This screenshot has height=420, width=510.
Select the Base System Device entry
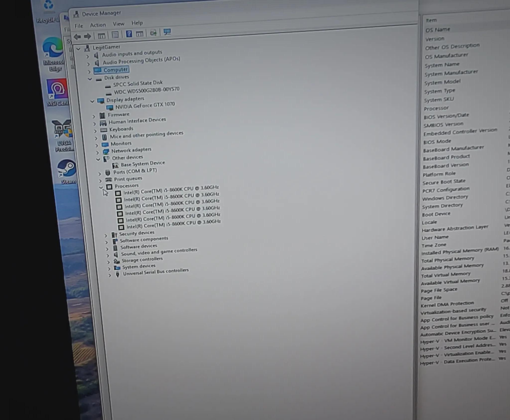pos(143,164)
